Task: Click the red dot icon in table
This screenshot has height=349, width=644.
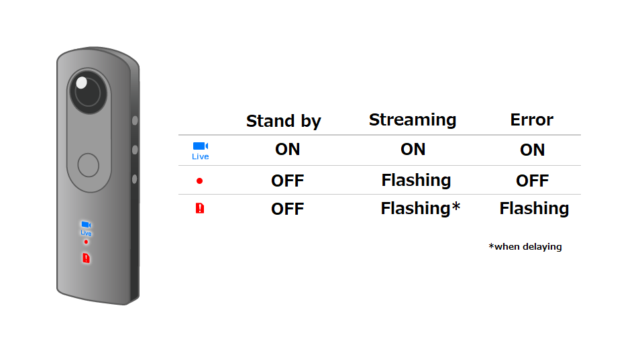Action: click(x=200, y=181)
